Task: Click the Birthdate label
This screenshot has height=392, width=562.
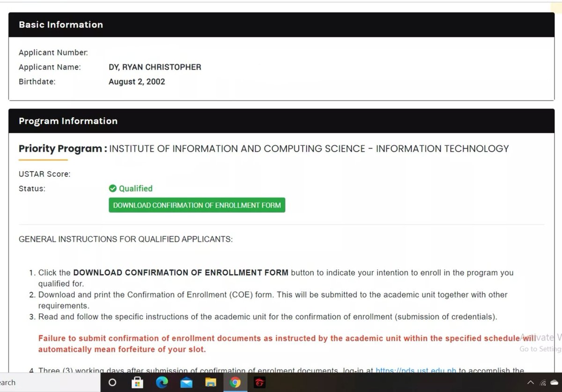Action: [x=37, y=82]
